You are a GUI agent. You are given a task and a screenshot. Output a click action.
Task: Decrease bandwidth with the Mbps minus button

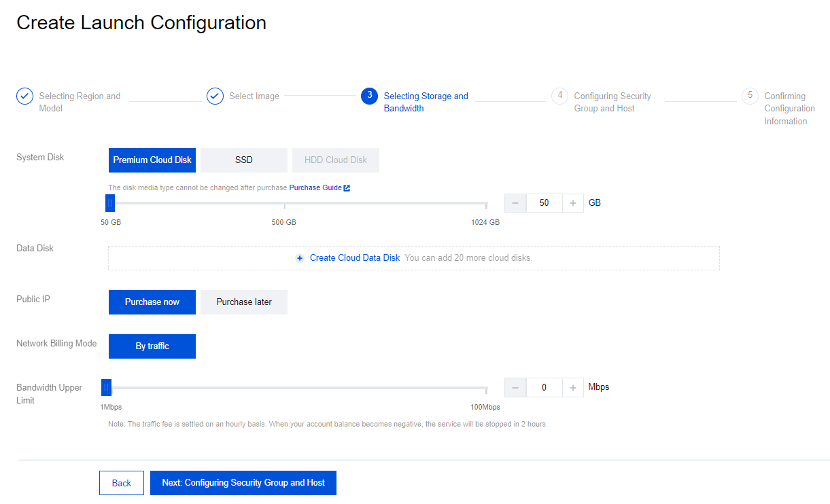pyautogui.click(x=515, y=387)
